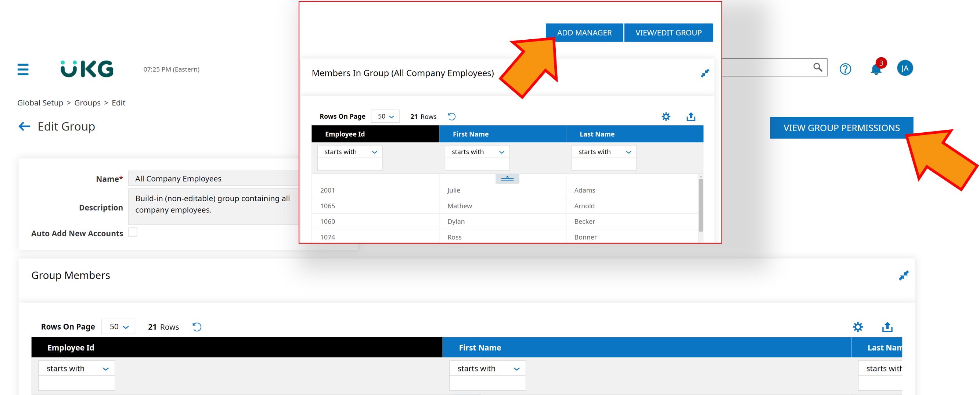Click the UKG logo
The width and height of the screenshot is (980, 395).
87,69
